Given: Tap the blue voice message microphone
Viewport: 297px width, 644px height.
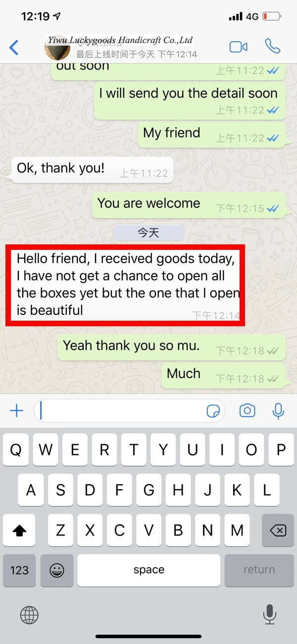Looking at the screenshot, I should pyautogui.click(x=278, y=411).
